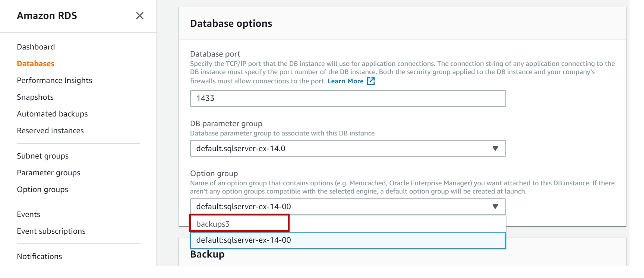The width and height of the screenshot is (644, 278).
Task: Go to Parameter groups
Action: tap(48, 173)
